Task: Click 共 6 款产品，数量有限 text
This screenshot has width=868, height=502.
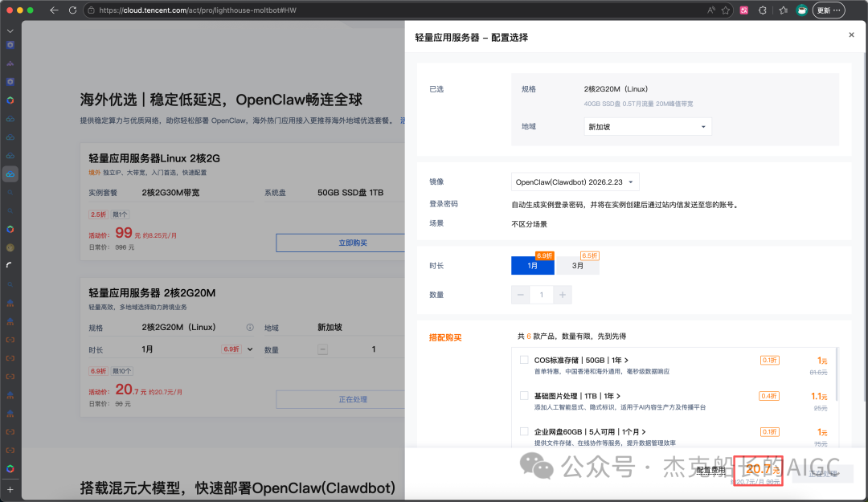Action: point(572,337)
